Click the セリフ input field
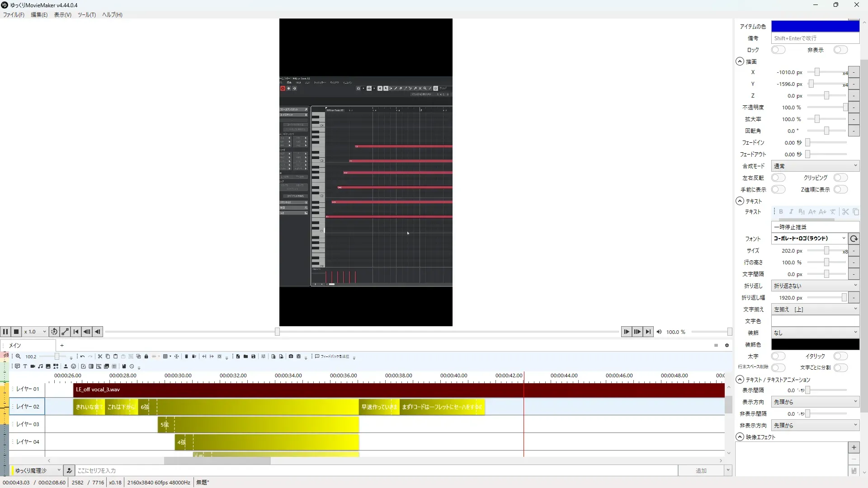 (x=375, y=470)
